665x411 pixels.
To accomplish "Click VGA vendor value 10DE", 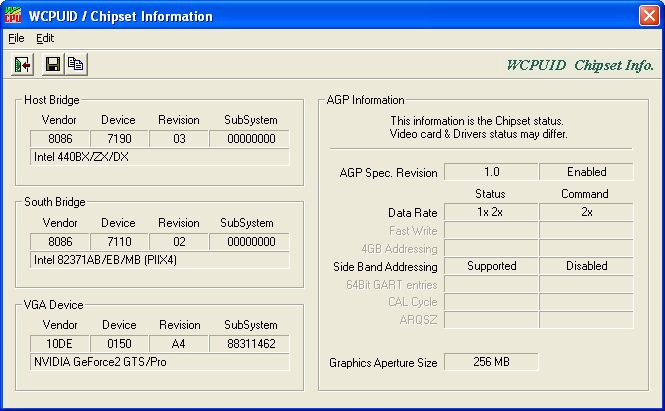I will (60, 344).
